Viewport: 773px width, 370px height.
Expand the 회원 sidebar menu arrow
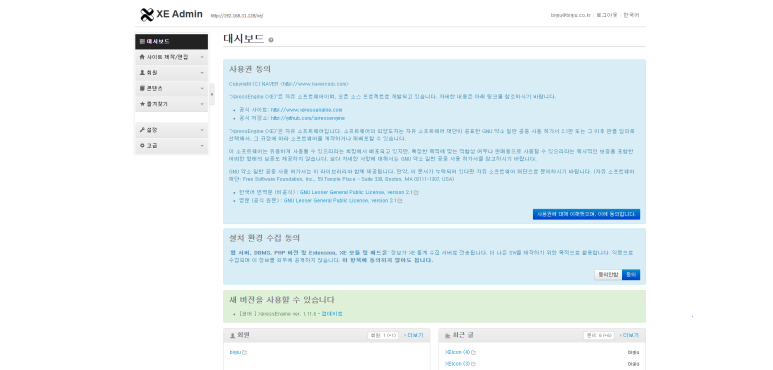pos(202,73)
